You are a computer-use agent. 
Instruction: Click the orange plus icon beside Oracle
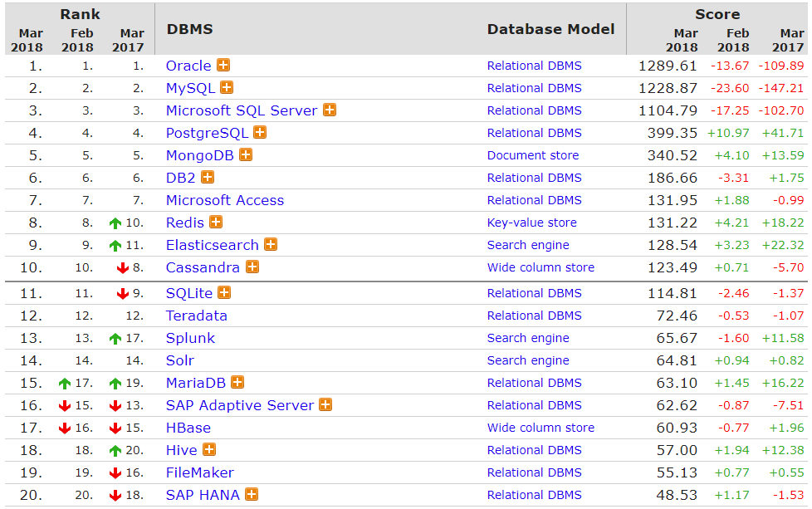(223, 66)
